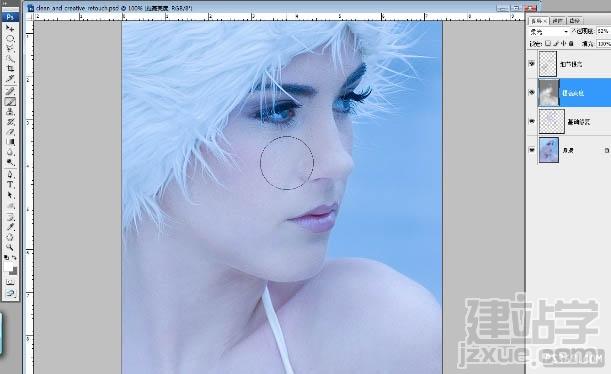Select the Zoom tool in toolbox

pos(10,247)
